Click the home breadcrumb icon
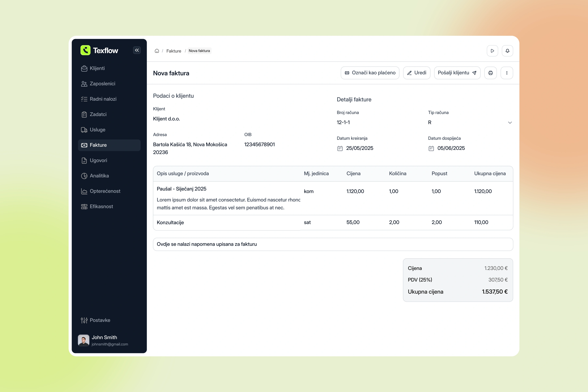The image size is (588, 392). (157, 51)
